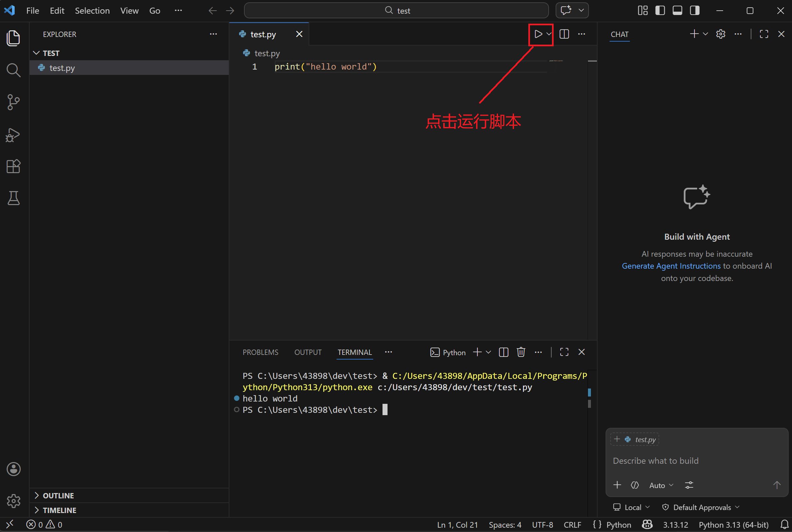Run the Python file test.py
Image resolution: width=792 pixels, height=532 pixels.
point(538,34)
